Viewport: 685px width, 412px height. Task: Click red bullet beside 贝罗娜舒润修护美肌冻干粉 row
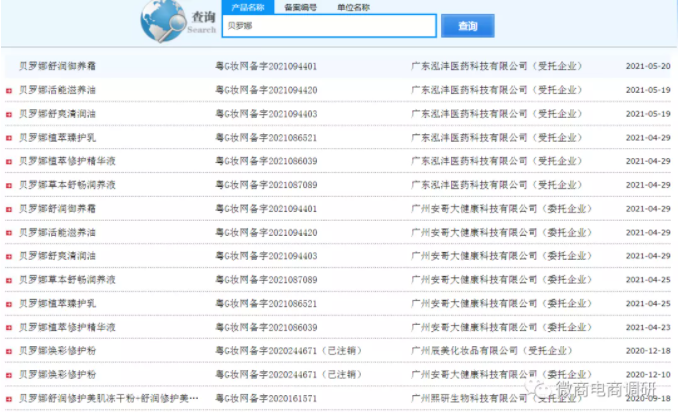coord(9,399)
